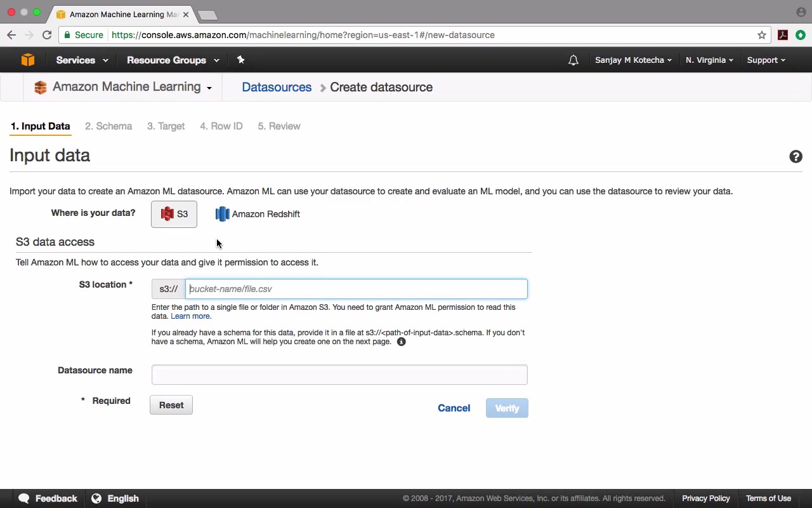Screen dimensions: 812x508
Task: Reload the page in browser
Action: tap(47, 35)
